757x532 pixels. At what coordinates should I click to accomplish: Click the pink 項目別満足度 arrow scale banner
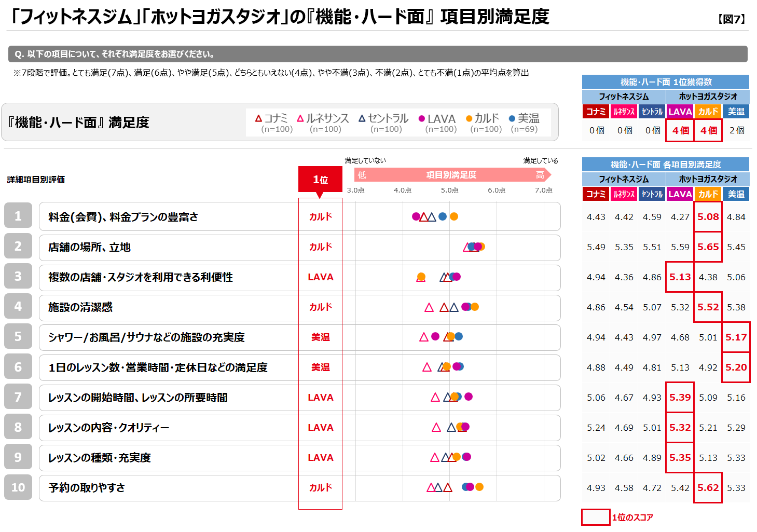click(452, 175)
